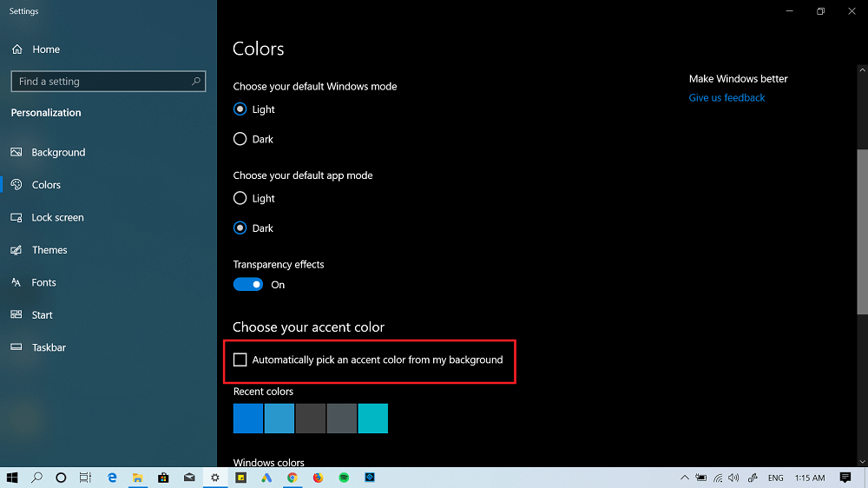Select Dark for default app mode

click(x=240, y=228)
